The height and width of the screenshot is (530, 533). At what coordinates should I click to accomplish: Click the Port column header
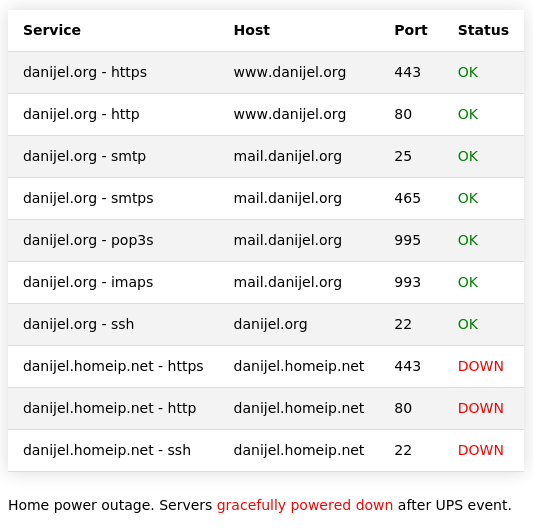[x=411, y=30]
